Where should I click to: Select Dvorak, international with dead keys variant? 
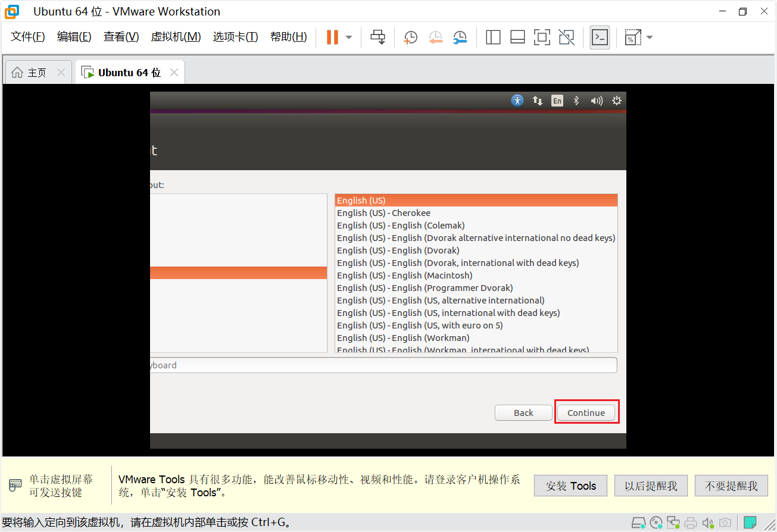coord(476,263)
